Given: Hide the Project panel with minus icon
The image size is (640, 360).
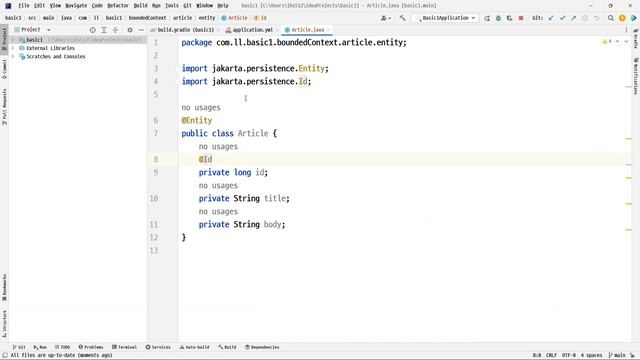Looking at the screenshot, I should pos(141,30).
